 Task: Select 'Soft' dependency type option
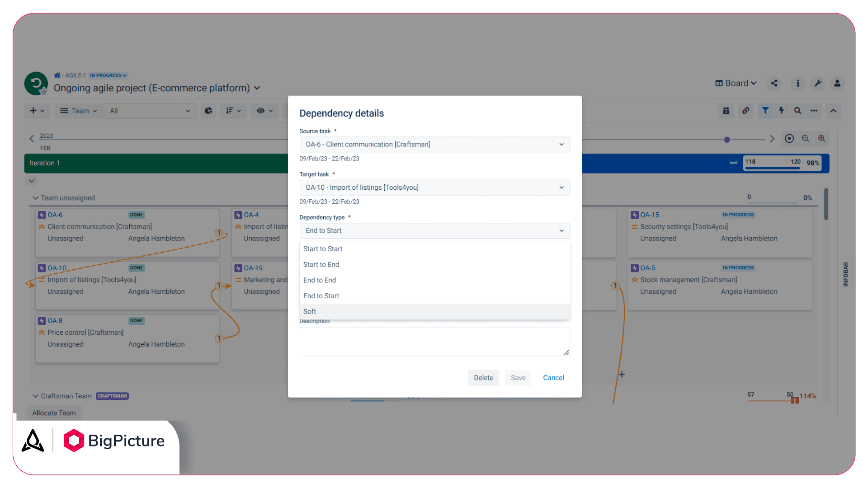point(434,312)
